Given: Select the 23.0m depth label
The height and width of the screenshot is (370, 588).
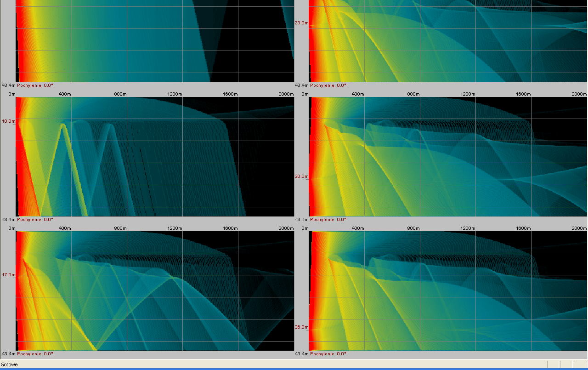Looking at the screenshot, I should [x=301, y=23].
